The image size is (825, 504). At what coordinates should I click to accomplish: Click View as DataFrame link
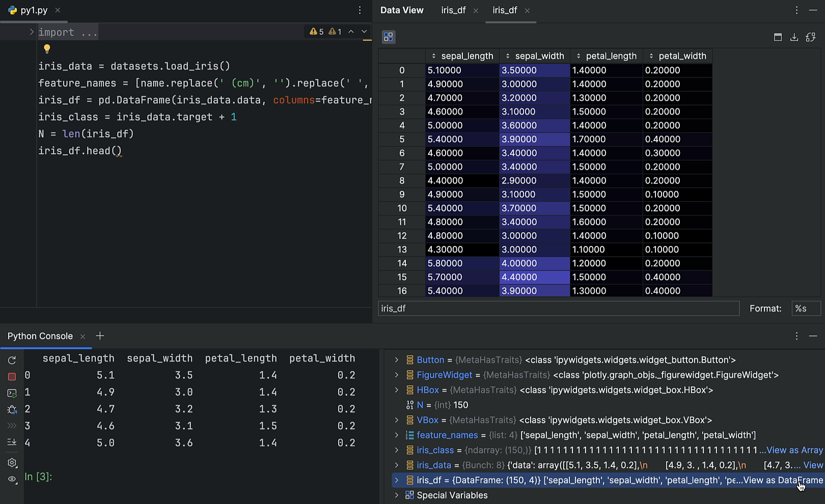(783, 480)
